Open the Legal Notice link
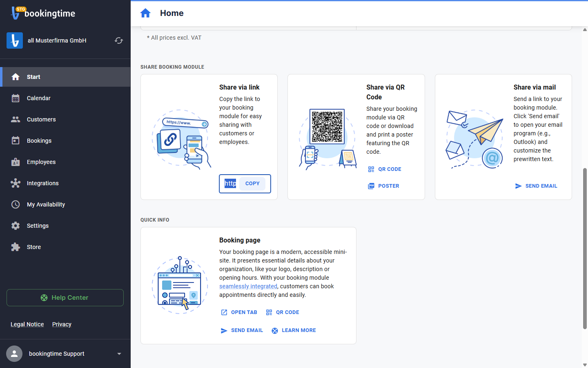 [x=27, y=324]
